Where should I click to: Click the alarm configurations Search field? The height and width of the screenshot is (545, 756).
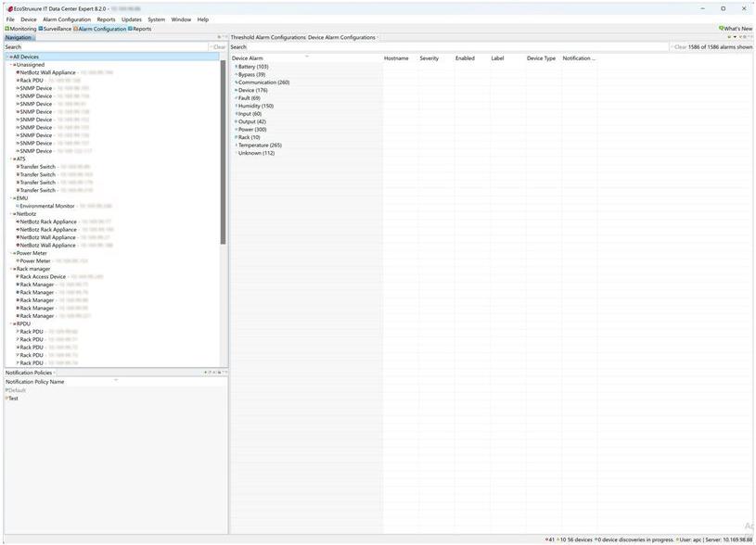[445, 47]
